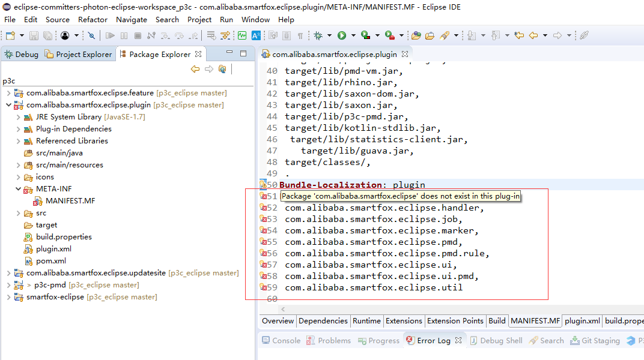Open the plugin.xml editor tab
Screen dimensions: 644x360
582,321
